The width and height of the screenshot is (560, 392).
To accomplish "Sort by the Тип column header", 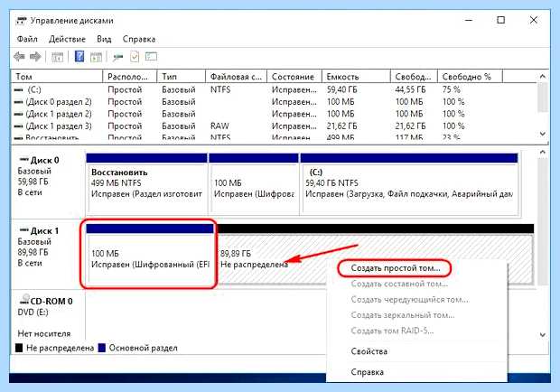I will (182, 77).
